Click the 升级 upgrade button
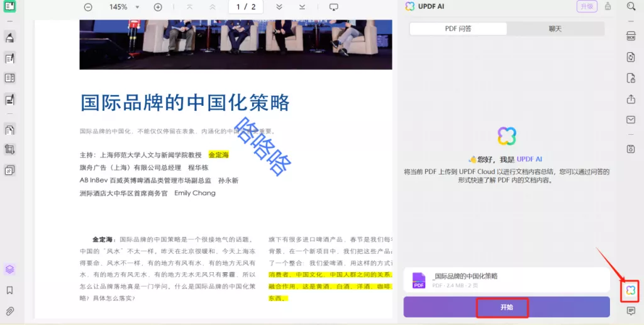Screen dimensions: 644x325 point(587,6)
